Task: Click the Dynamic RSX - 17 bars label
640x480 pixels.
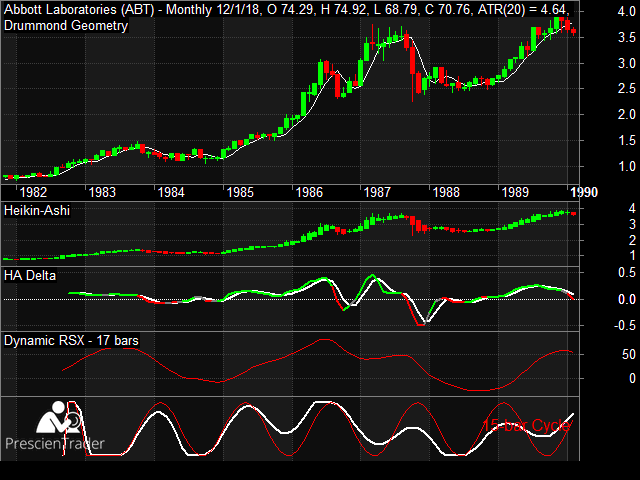Action: point(71,340)
